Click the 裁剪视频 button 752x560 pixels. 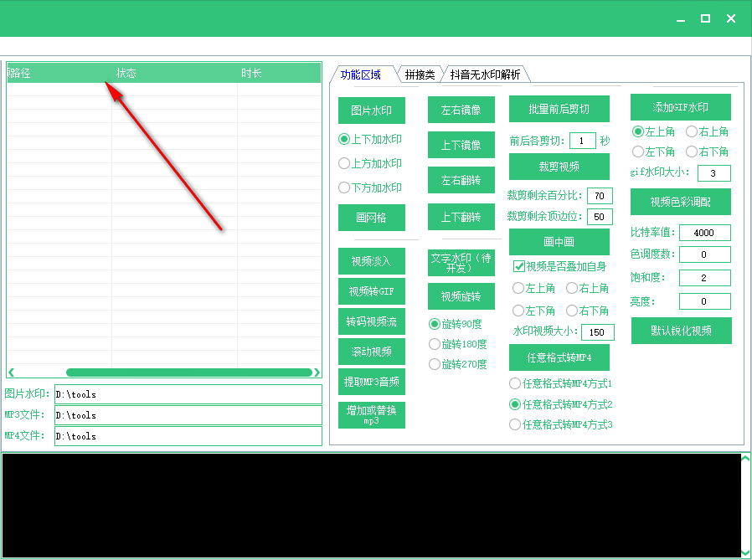tap(559, 167)
